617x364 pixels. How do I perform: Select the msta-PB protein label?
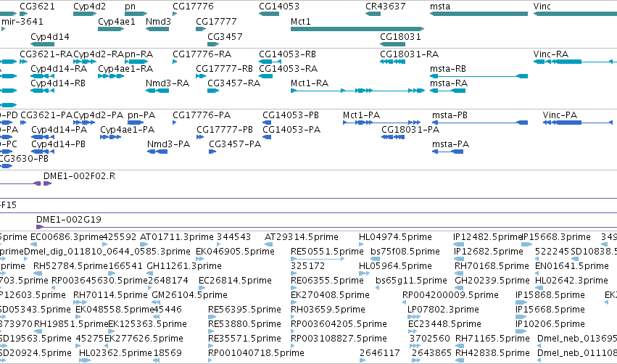pyautogui.click(x=450, y=115)
